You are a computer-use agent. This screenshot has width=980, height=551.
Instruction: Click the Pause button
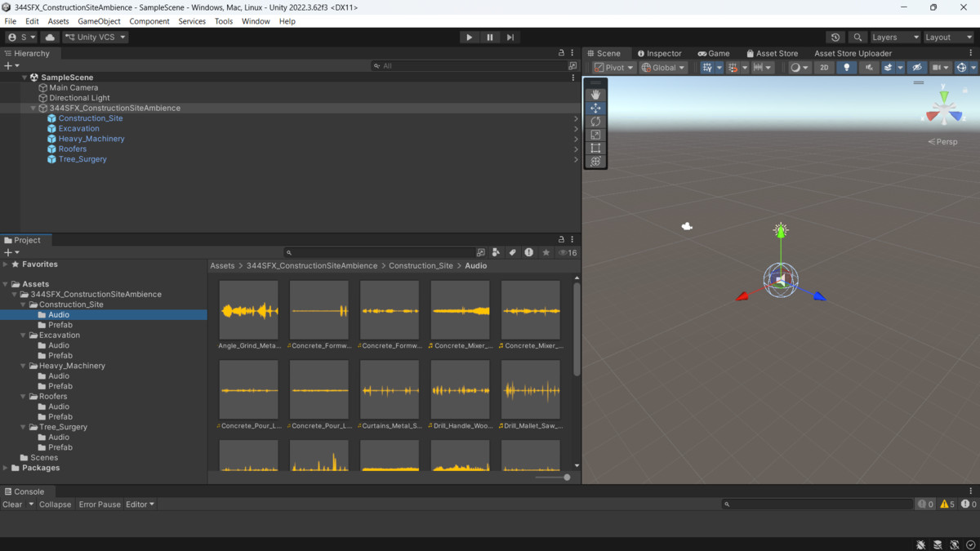pos(489,38)
